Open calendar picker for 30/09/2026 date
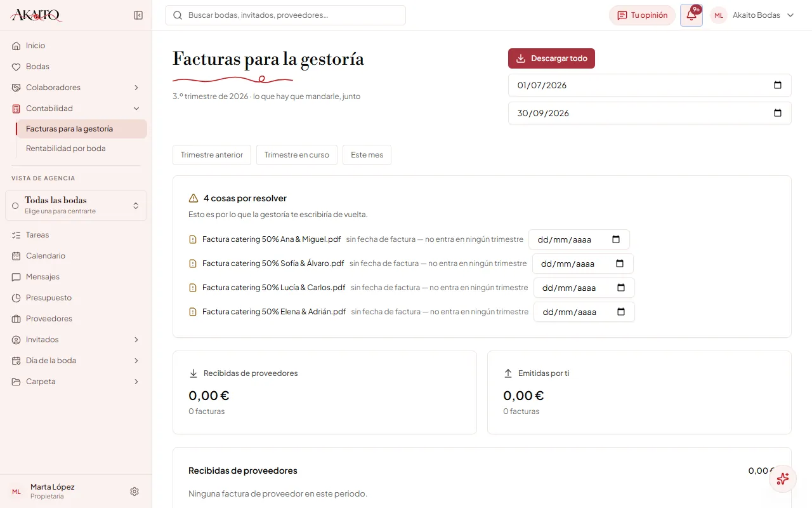 (x=778, y=113)
